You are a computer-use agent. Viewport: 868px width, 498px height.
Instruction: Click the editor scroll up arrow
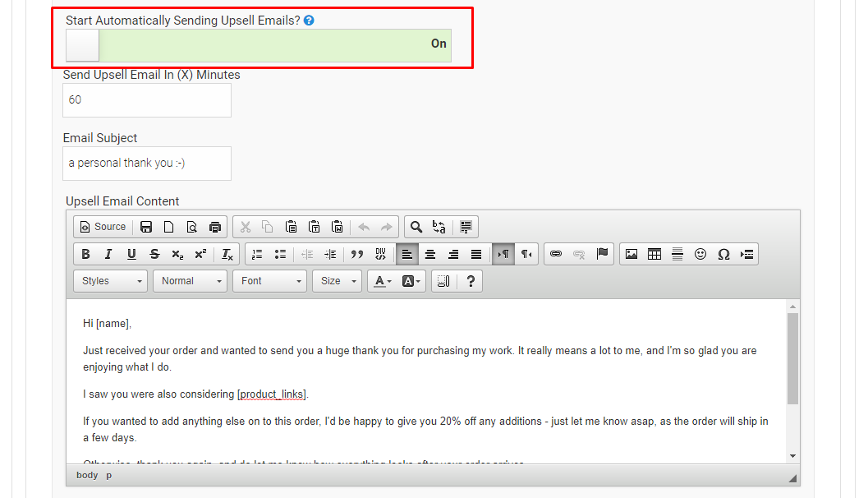pyautogui.click(x=792, y=307)
